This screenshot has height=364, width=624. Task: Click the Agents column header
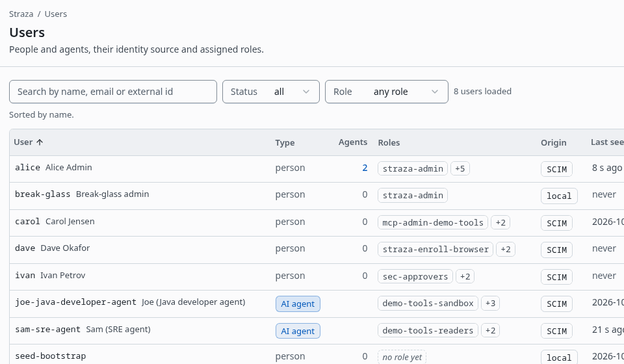(x=353, y=142)
